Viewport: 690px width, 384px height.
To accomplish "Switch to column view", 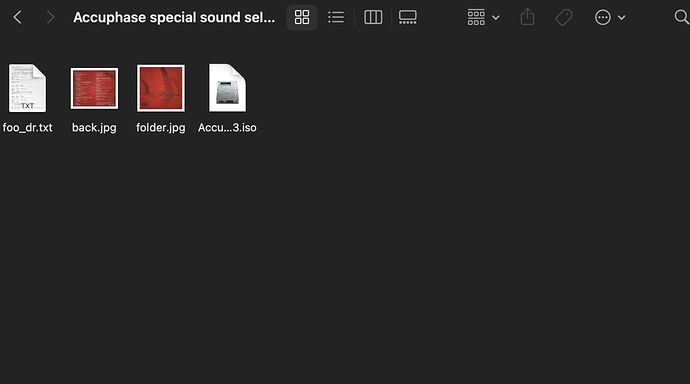I will pos(373,18).
